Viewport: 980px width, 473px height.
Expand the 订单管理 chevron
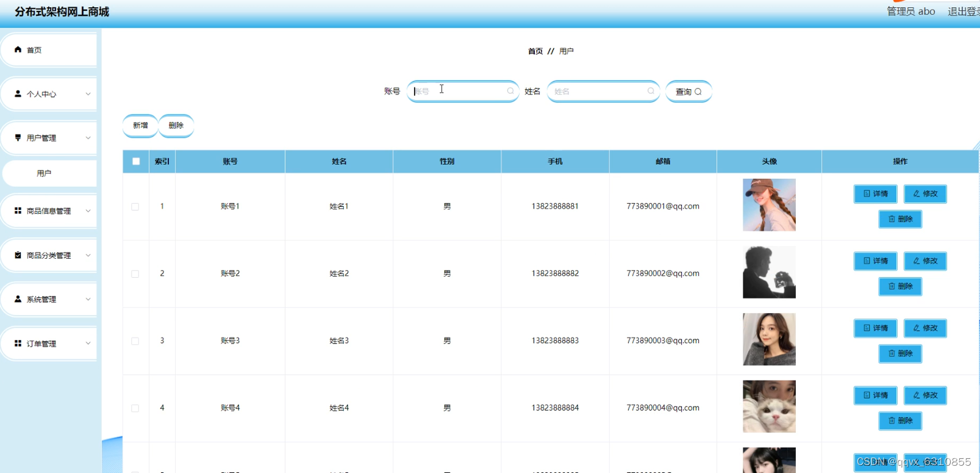[x=88, y=343]
